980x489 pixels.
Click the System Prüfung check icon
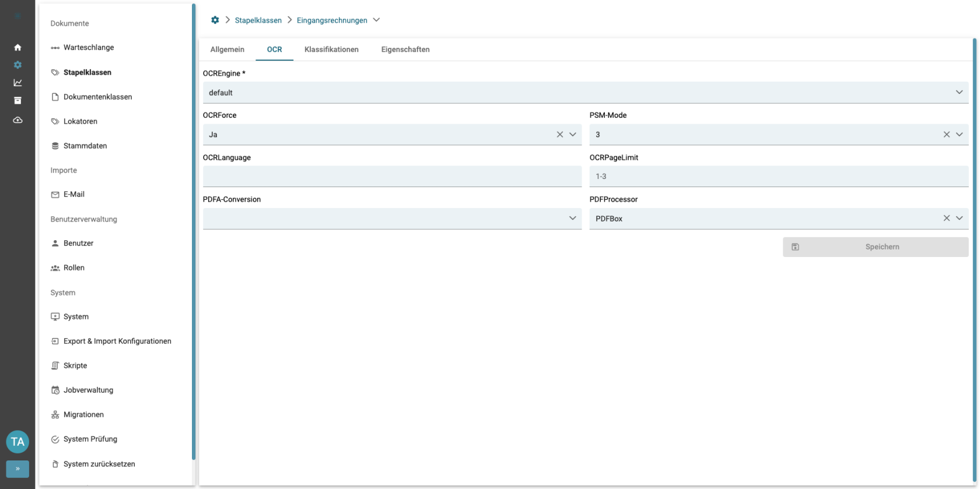(55, 439)
